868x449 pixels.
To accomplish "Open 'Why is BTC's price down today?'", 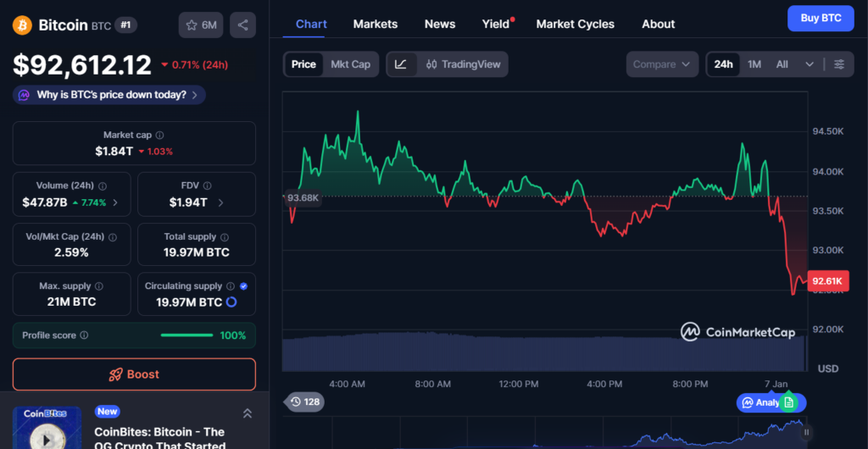I will pyautogui.click(x=109, y=95).
